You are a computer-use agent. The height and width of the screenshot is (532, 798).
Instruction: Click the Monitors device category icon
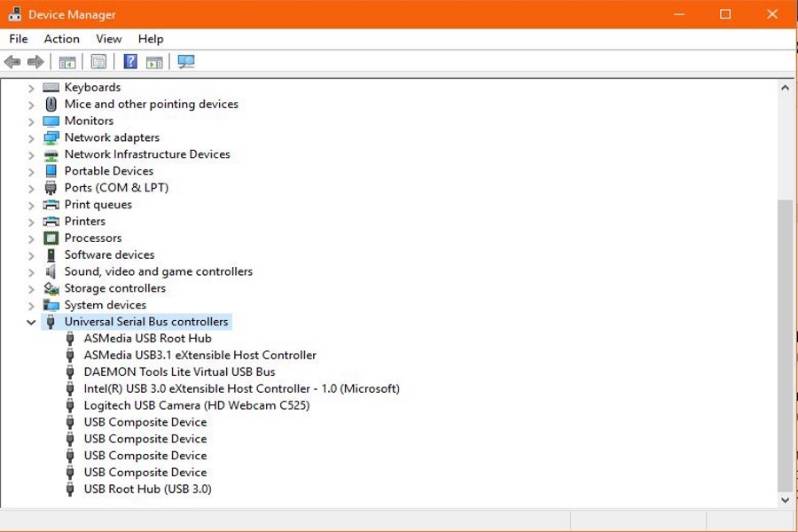[51, 121]
